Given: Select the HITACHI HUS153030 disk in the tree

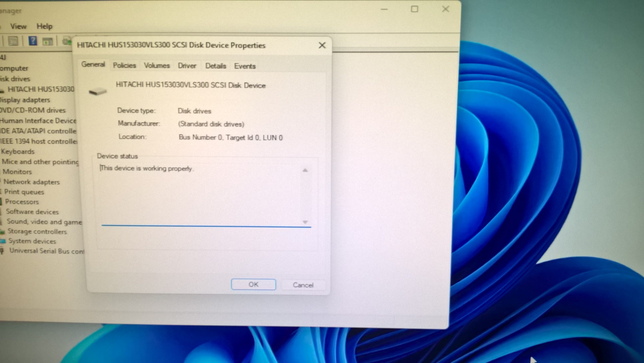Looking at the screenshot, I should tap(41, 89).
